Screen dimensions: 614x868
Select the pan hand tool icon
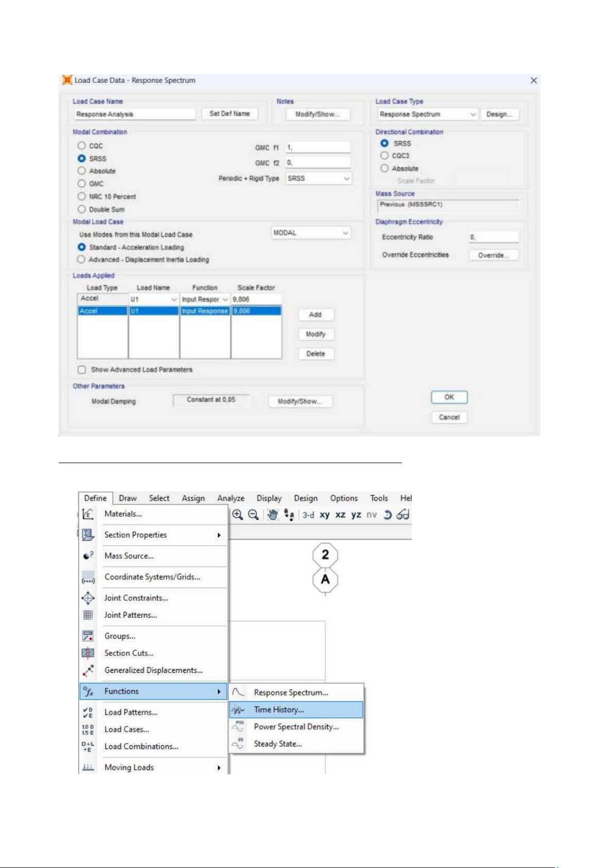tap(272, 515)
